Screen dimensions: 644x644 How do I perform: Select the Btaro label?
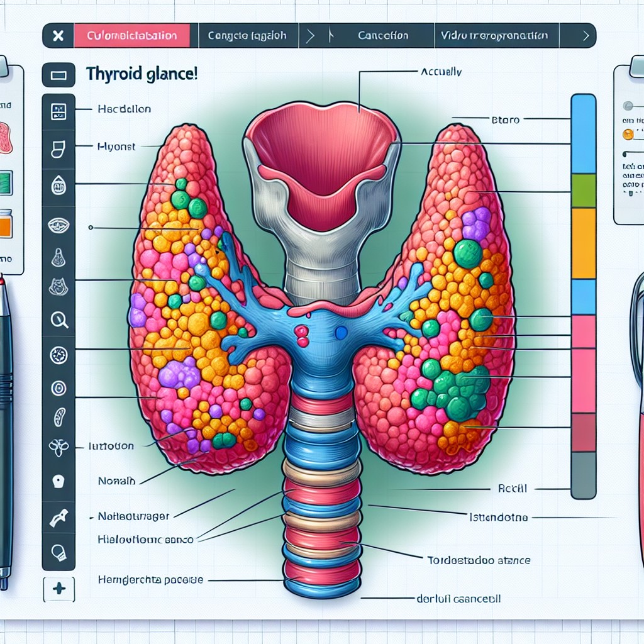tap(506, 120)
